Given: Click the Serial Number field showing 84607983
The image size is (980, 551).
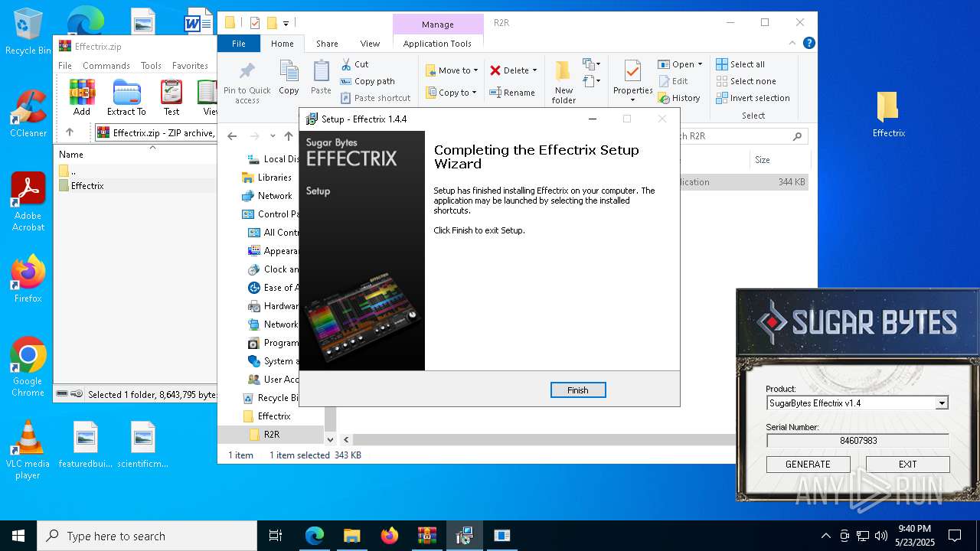Looking at the screenshot, I should (x=857, y=441).
